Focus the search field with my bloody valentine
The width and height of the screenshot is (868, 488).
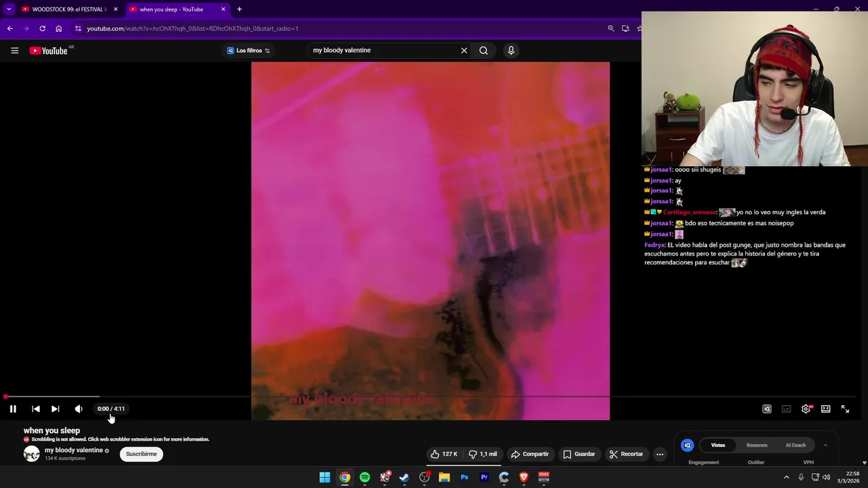pos(383,50)
